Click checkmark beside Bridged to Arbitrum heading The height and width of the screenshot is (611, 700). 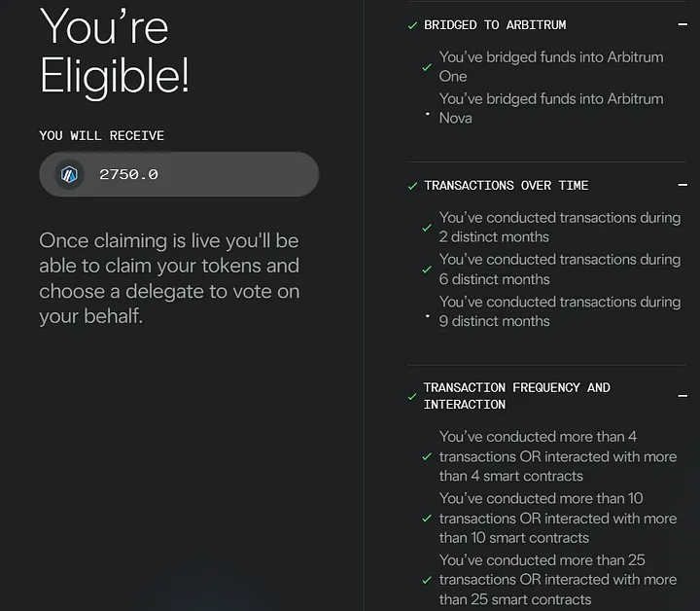tap(412, 25)
